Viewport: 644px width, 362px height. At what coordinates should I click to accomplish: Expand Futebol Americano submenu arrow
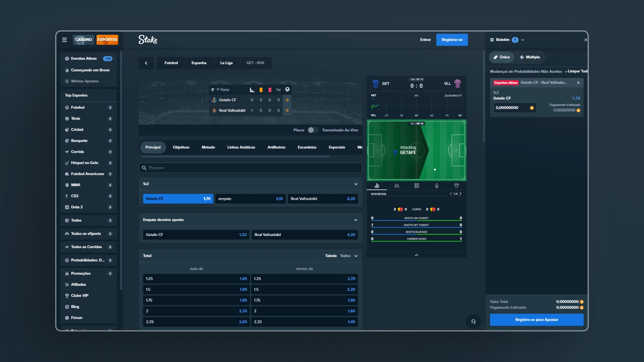[x=110, y=174]
